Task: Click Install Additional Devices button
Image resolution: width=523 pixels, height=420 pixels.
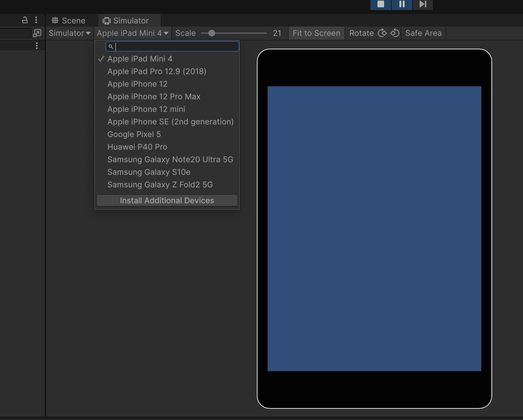Action: pyautogui.click(x=167, y=200)
